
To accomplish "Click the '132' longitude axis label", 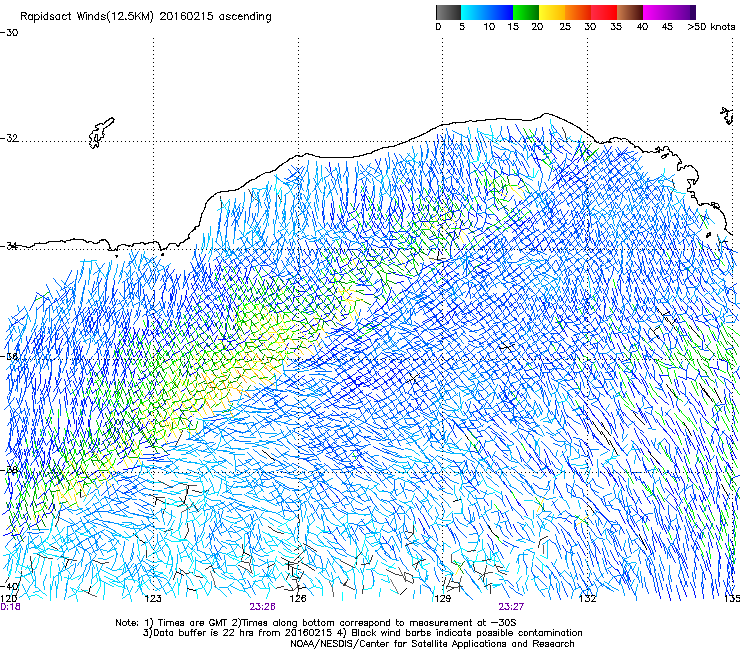I will click(587, 599).
